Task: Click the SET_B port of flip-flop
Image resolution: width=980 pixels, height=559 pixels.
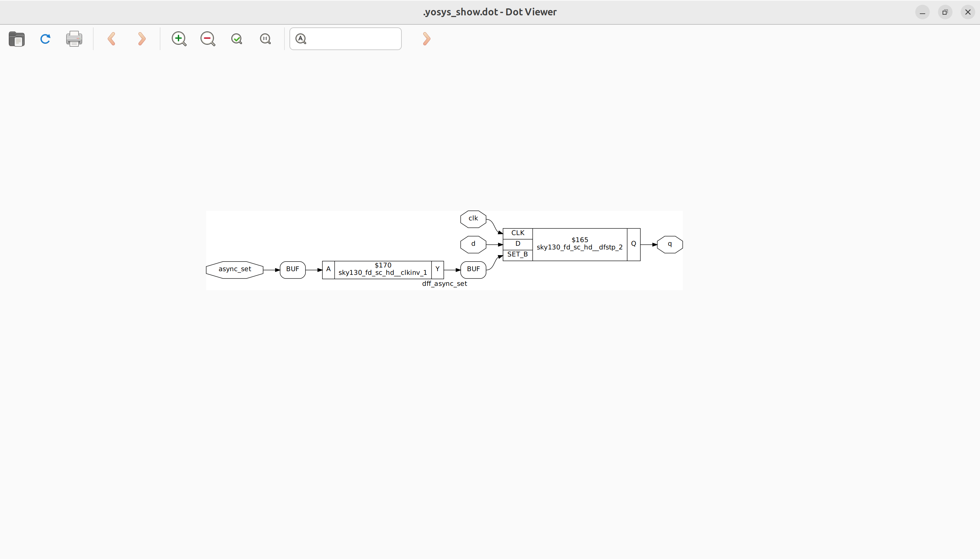Action: (517, 254)
